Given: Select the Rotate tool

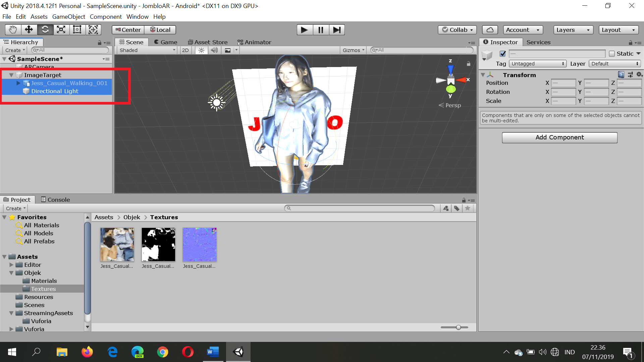Looking at the screenshot, I should point(45,30).
